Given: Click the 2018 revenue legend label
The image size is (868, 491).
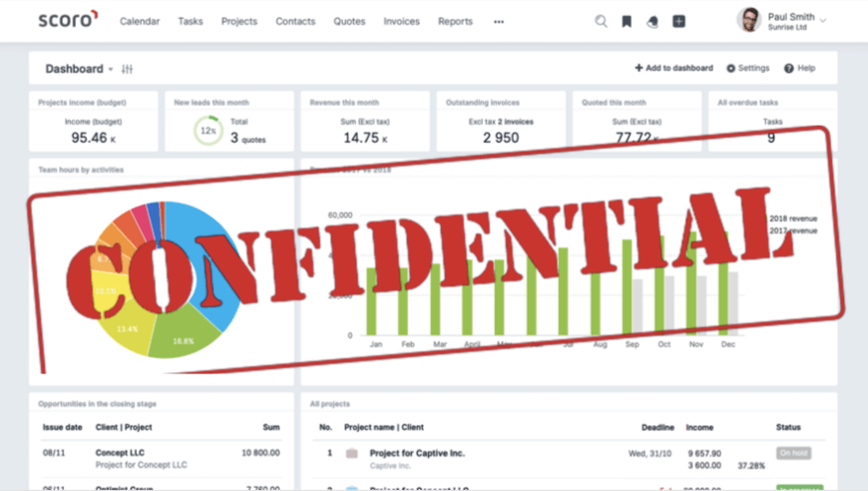Looking at the screenshot, I should pos(793,219).
